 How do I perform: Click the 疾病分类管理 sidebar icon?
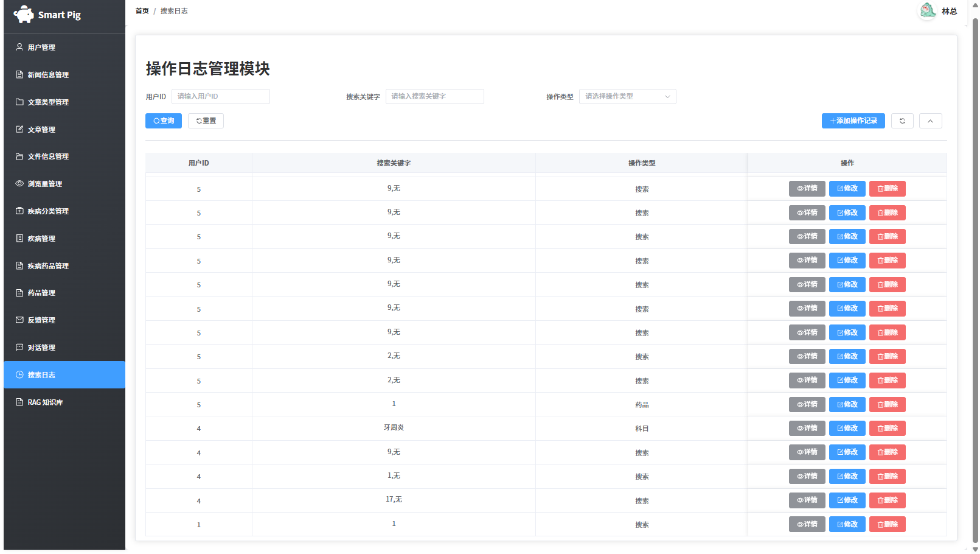pyautogui.click(x=19, y=211)
